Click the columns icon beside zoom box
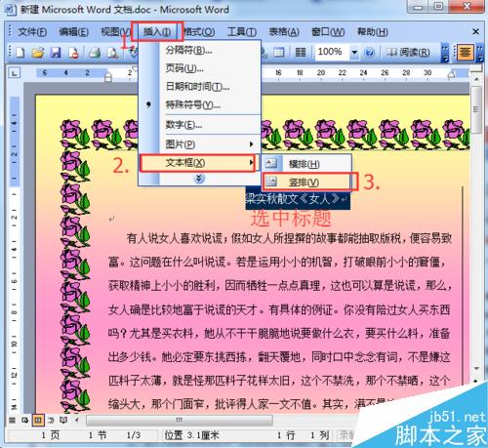This screenshot has height=448, width=488. tap(300, 53)
